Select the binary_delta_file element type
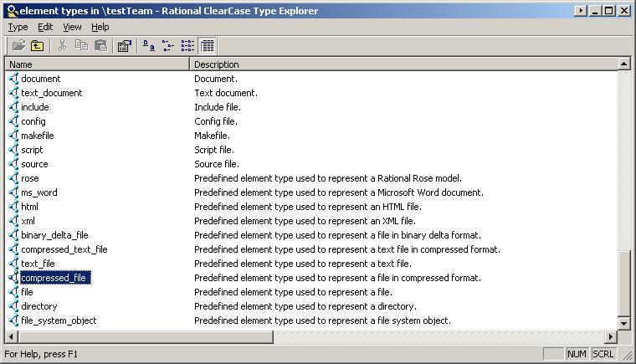The image size is (636, 364). coord(54,235)
